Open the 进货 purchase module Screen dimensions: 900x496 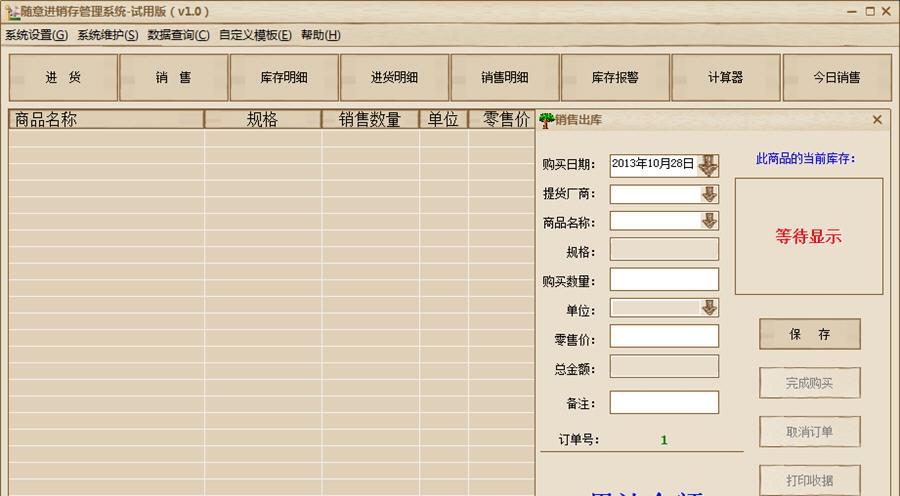coord(63,78)
